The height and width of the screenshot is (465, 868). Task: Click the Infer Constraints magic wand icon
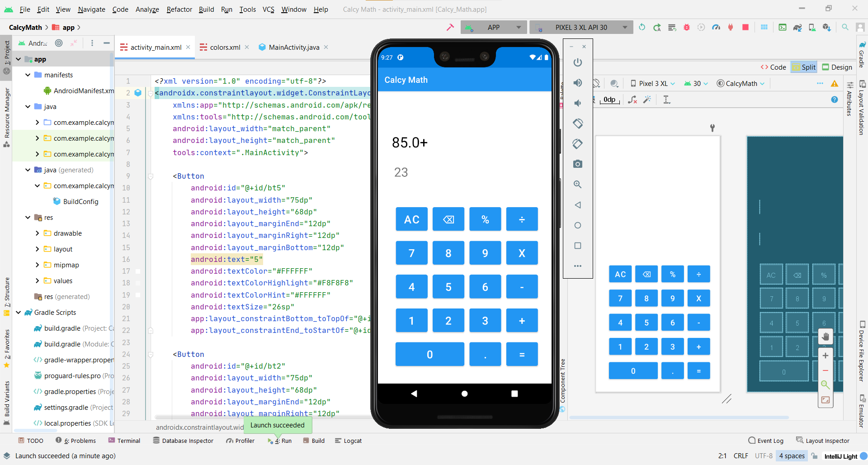(x=647, y=100)
